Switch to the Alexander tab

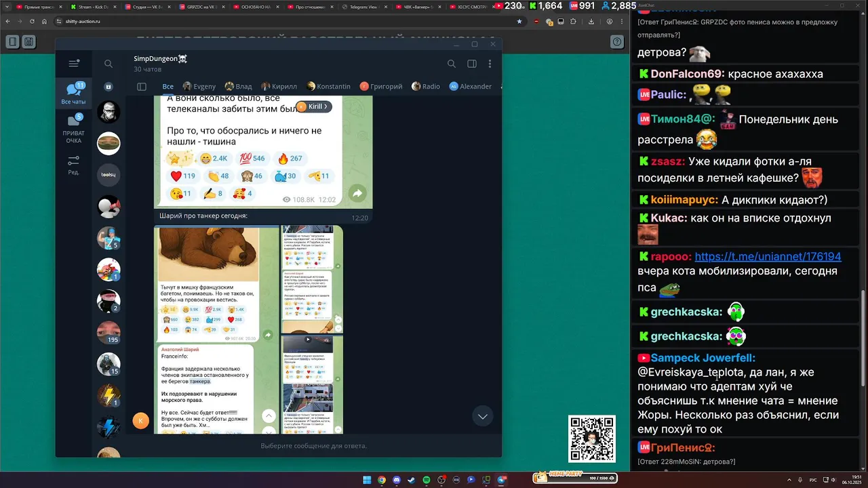pyautogui.click(x=471, y=86)
